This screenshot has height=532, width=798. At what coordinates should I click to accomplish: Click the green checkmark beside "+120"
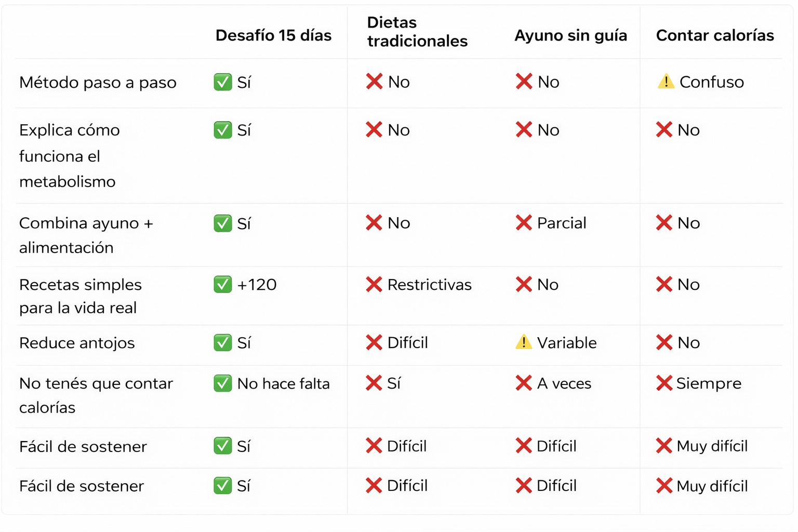click(223, 284)
